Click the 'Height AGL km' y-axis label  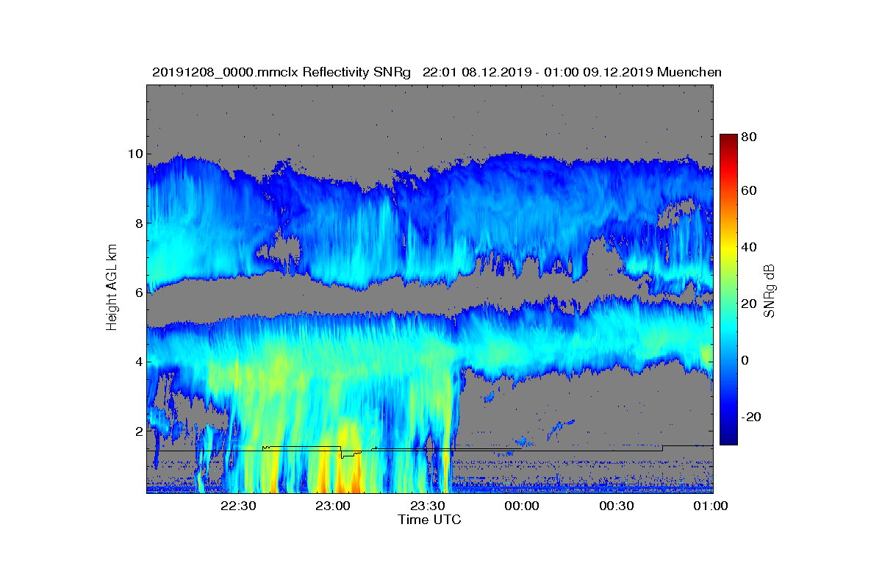pos(112,289)
